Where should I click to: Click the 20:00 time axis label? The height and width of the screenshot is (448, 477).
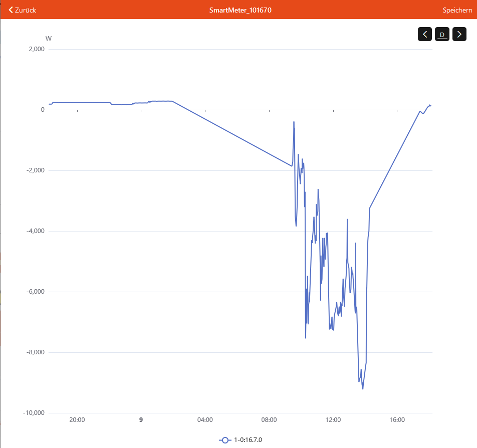pos(77,420)
